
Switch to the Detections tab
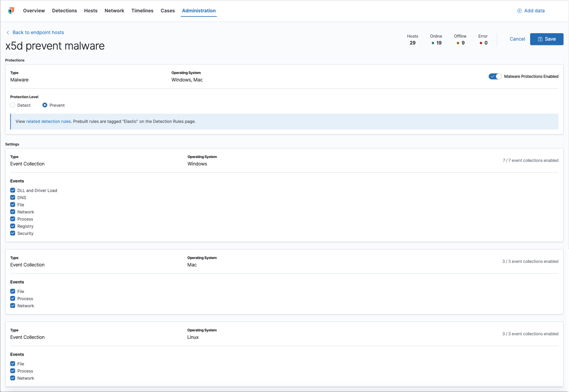[64, 10]
